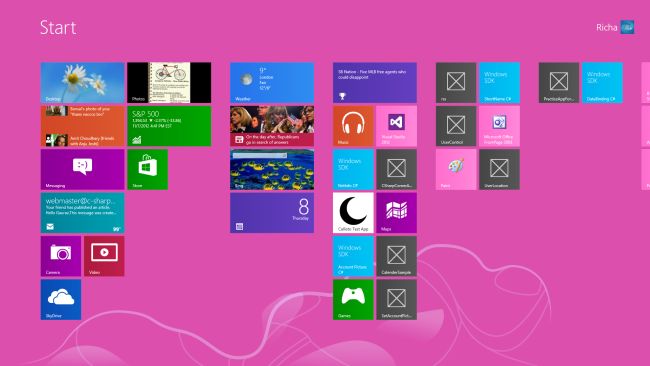Screen dimensions: 650x366
Task: Launch the Camera app tile
Action: click(61, 256)
